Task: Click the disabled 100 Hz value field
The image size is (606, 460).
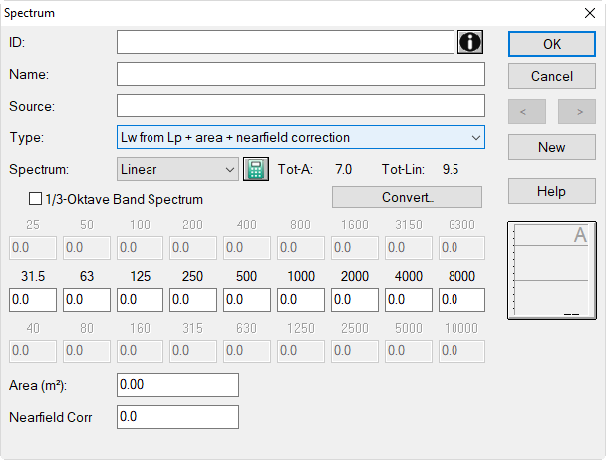Action: point(140,248)
